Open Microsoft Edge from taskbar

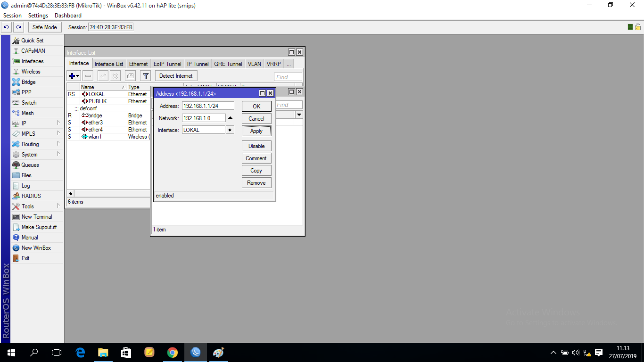point(81,353)
